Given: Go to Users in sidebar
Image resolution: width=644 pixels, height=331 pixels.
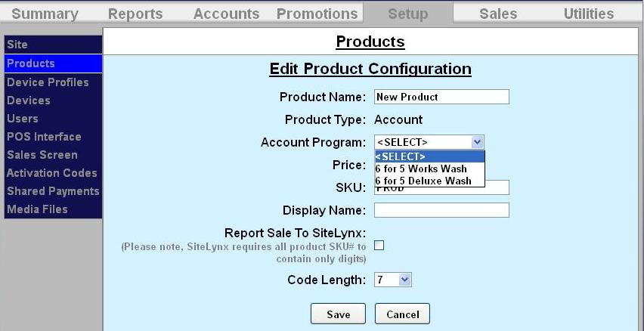Looking at the screenshot, I should 23,119.
